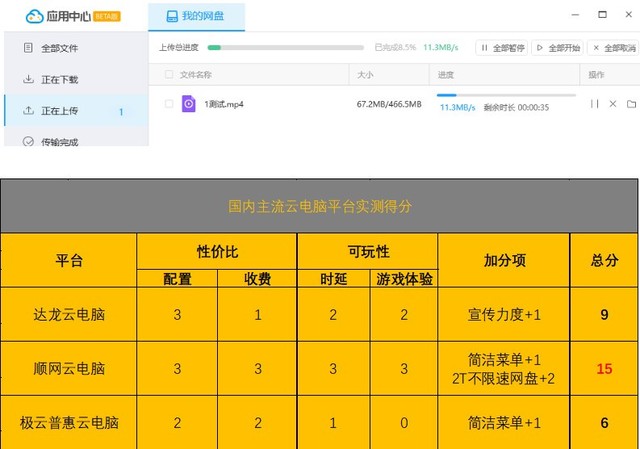
Task: Open the 我的网盘 tab
Action: (196, 17)
